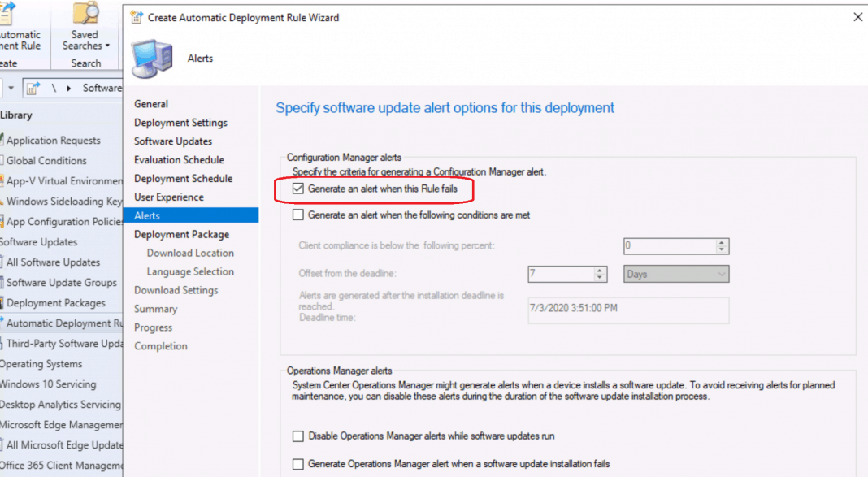Enable Operations Manager alert on installation failure
Image resolution: width=868 pixels, height=477 pixels.
click(297, 464)
